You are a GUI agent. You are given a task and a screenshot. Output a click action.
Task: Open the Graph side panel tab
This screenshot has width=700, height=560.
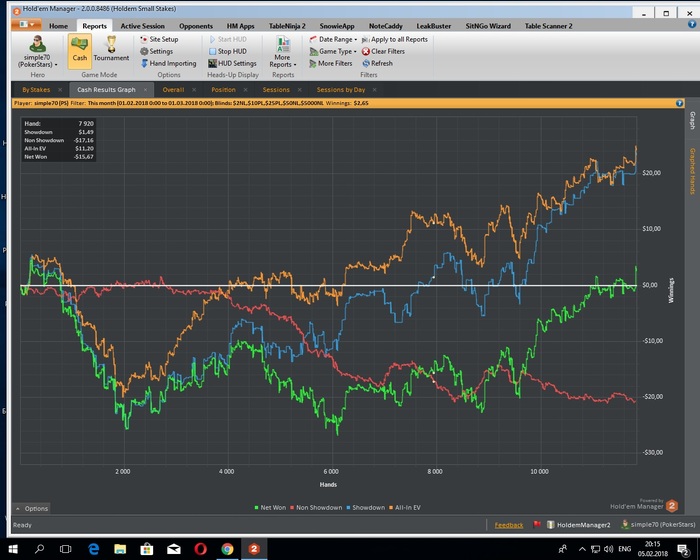coord(692,121)
